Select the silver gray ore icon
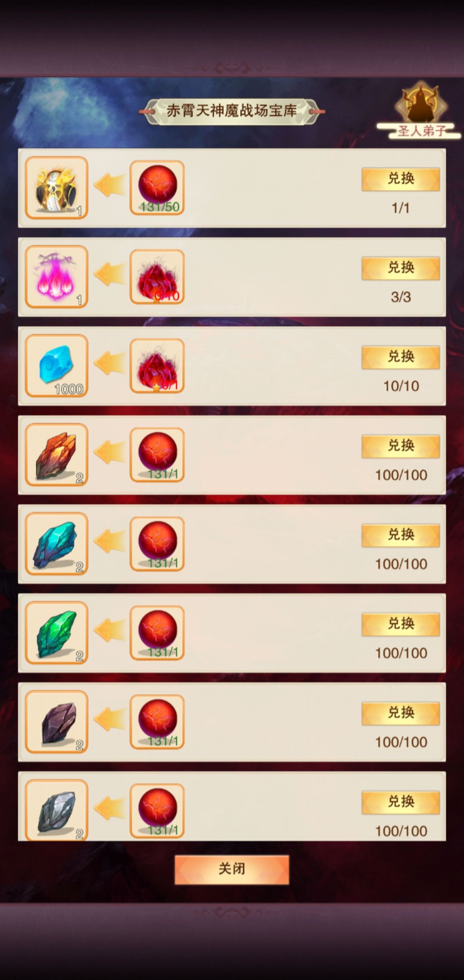 [x=57, y=810]
